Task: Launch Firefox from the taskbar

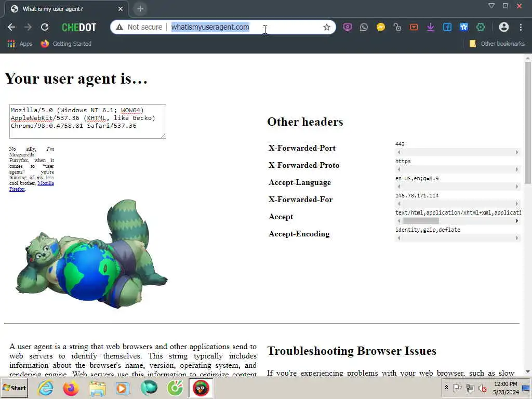Action: pos(71,388)
